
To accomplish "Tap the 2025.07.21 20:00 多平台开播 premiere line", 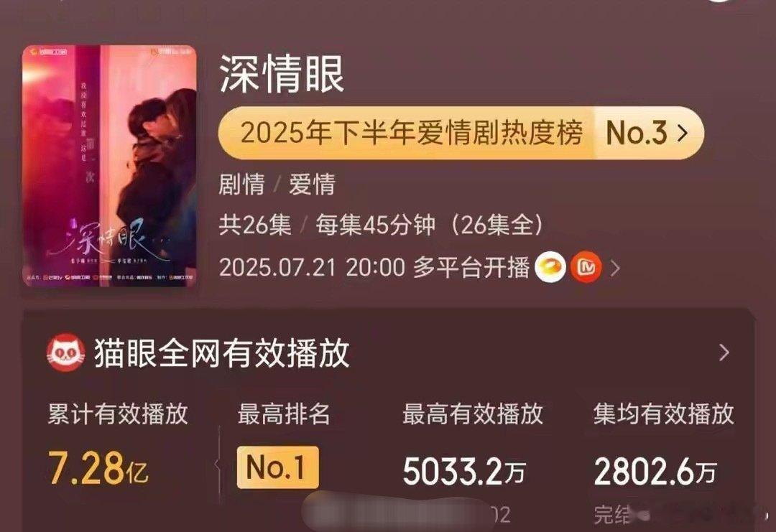I will click(374, 268).
